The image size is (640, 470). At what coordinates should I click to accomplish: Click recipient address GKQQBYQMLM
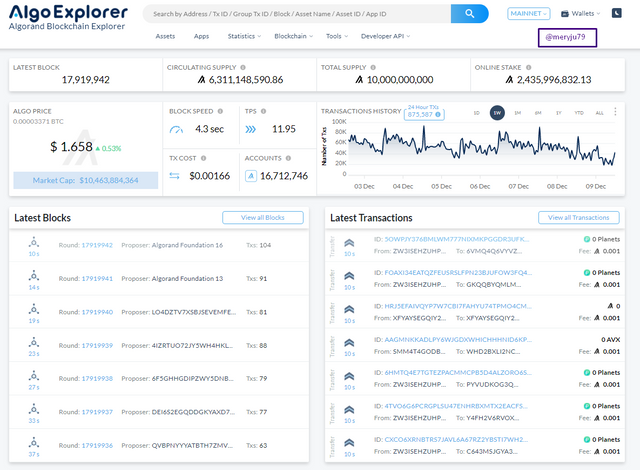[493, 285]
